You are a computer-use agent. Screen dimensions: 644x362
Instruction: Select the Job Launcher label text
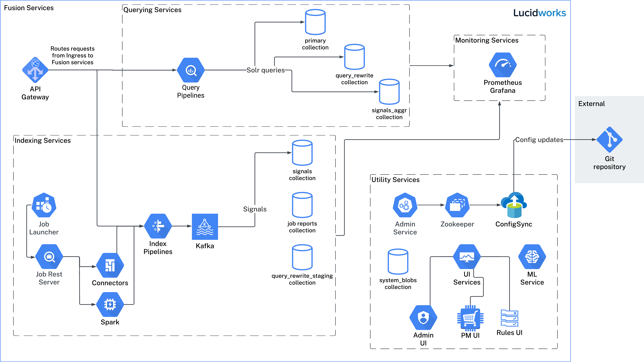point(44,228)
